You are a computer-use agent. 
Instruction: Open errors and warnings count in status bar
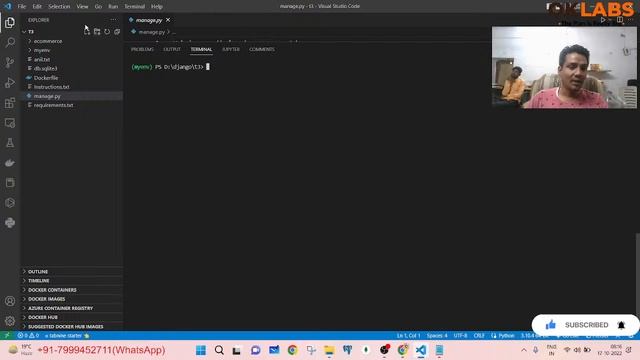coord(28,336)
